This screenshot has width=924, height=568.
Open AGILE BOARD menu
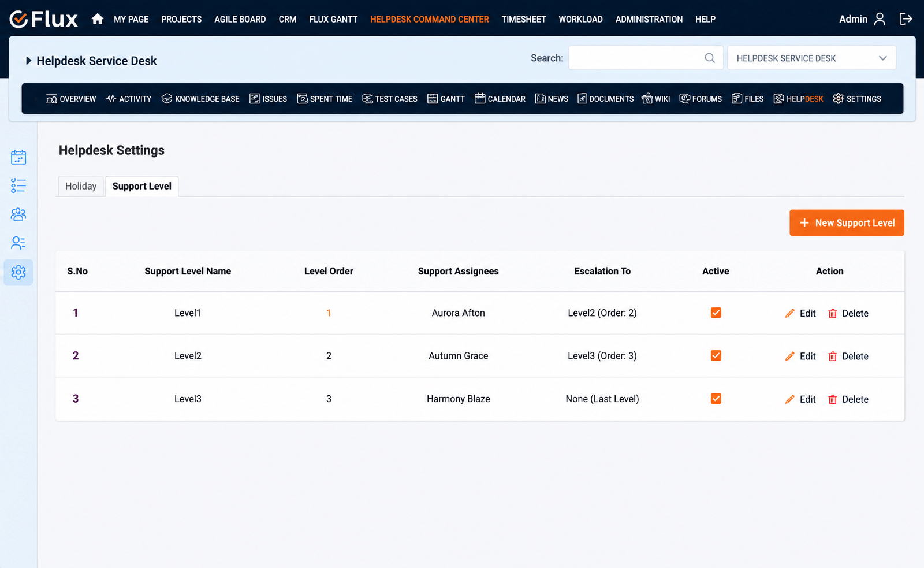click(x=240, y=19)
